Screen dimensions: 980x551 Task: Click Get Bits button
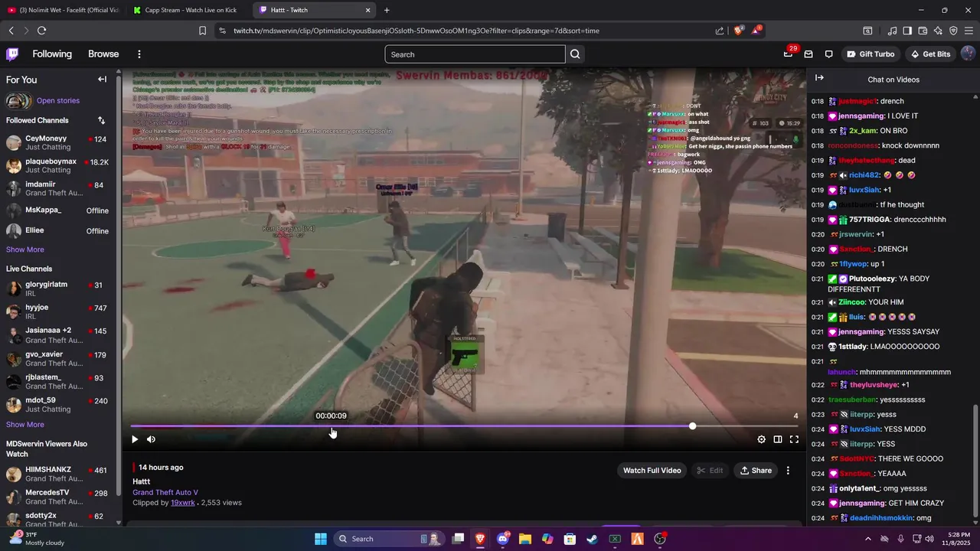[x=929, y=54]
